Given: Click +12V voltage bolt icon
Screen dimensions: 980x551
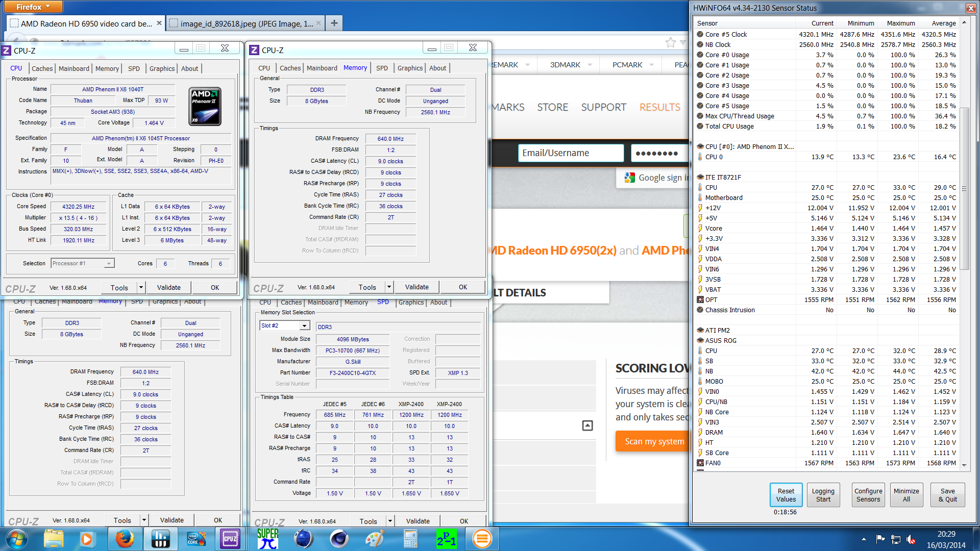Looking at the screenshot, I should 700,208.
